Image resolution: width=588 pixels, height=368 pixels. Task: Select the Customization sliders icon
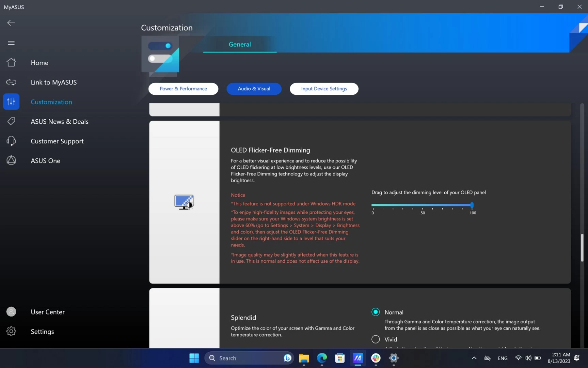tap(11, 102)
